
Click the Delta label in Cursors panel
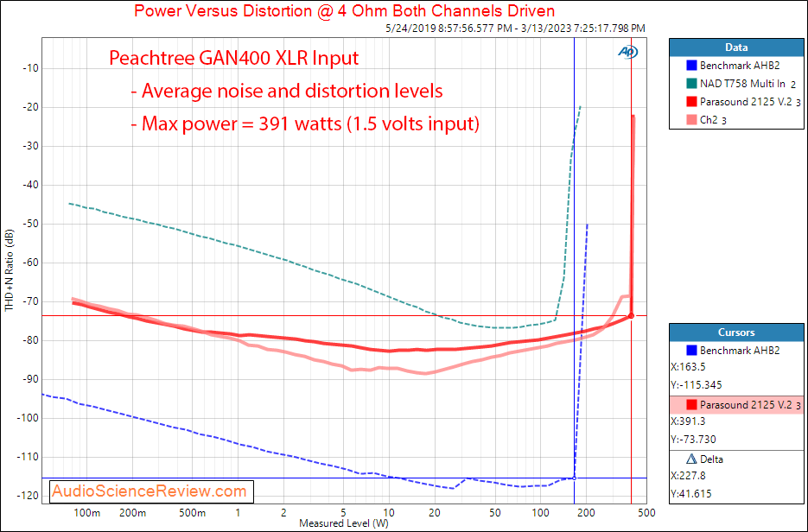(711, 459)
